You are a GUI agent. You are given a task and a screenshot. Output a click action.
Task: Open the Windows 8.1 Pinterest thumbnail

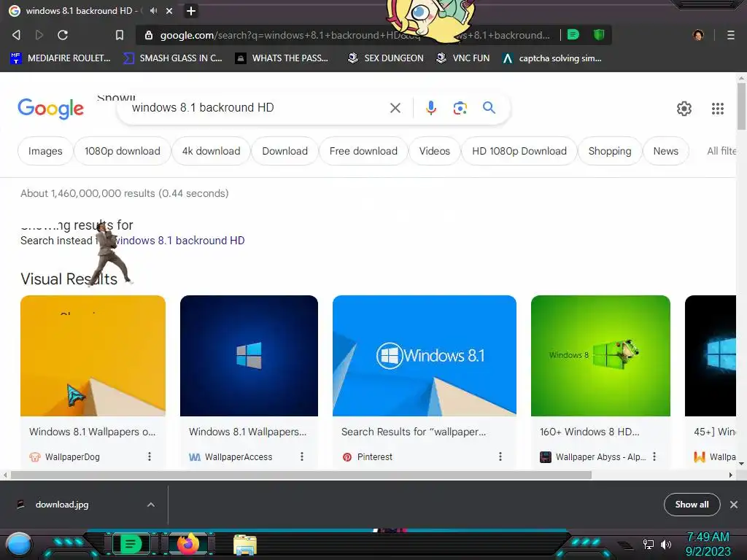(x=425, y=356)
